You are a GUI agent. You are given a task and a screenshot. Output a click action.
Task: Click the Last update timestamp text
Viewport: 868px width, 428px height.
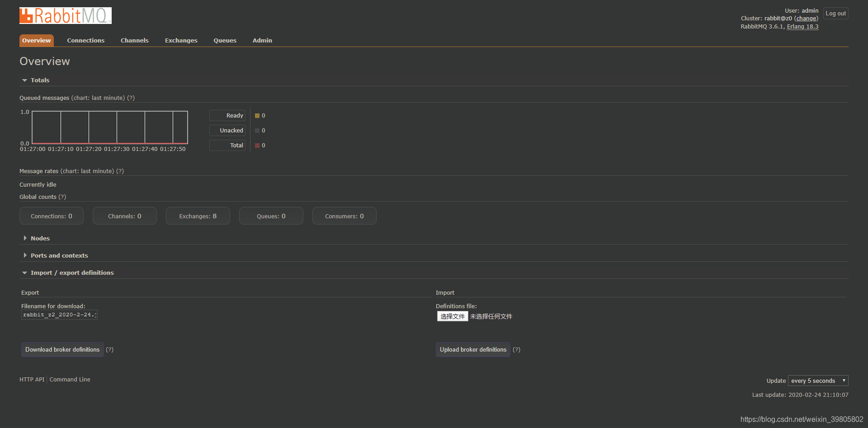tap(800, 395)
